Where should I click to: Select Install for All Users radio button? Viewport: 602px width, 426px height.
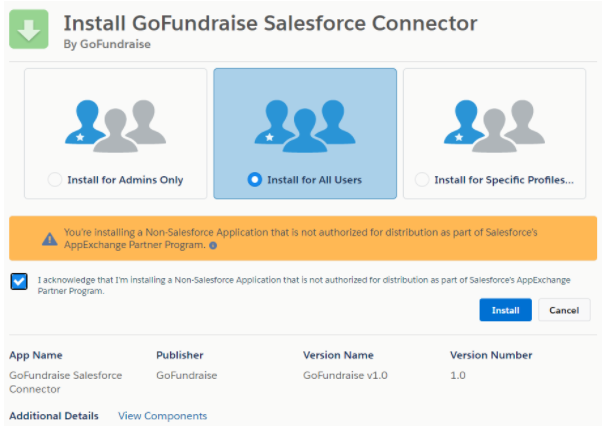tap(255, 179)
